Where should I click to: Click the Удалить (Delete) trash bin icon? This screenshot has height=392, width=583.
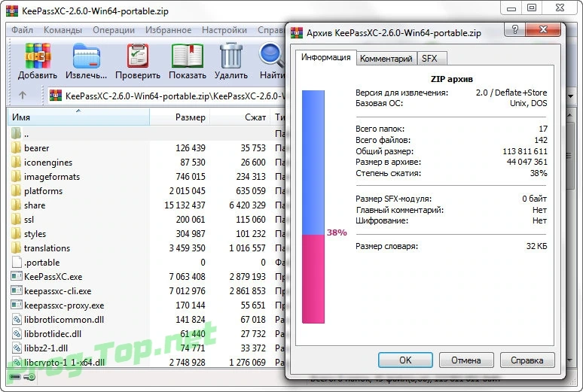click(x=231, y=56)
